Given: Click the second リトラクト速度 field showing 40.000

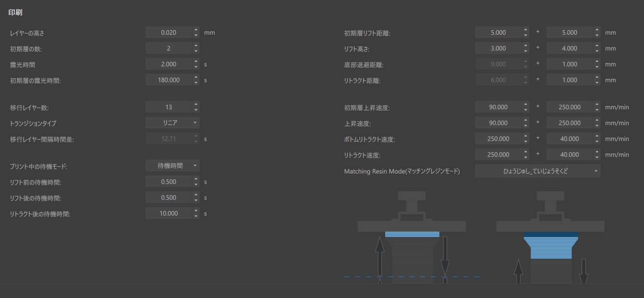Looking at the screenshot, I should tap(569, 155).
